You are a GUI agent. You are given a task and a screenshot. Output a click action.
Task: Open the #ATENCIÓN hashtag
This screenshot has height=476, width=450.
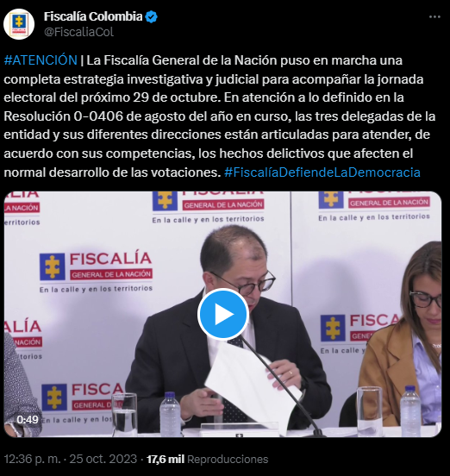tap(41, 60)
